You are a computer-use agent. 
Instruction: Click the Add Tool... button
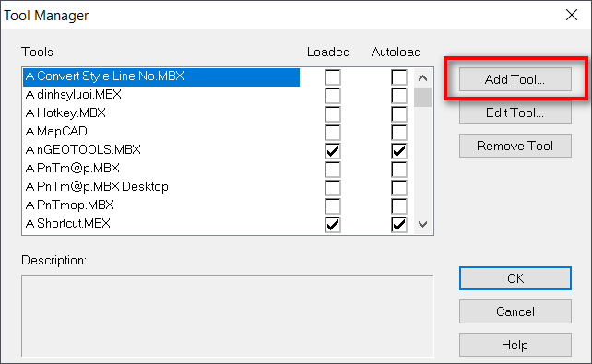click(515, 79)
